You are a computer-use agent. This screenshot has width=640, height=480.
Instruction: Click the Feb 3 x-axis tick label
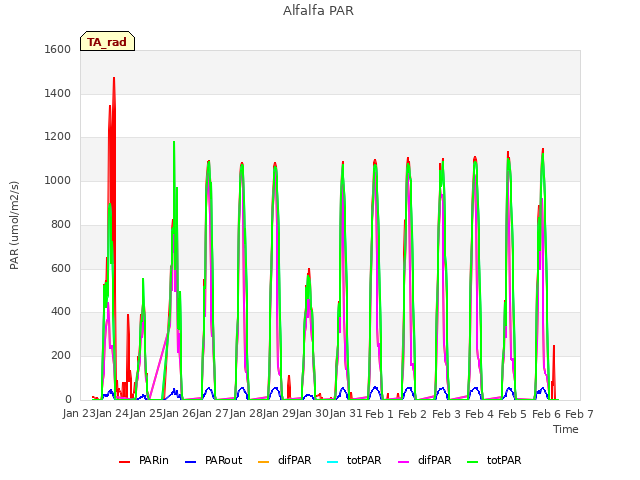446,414
